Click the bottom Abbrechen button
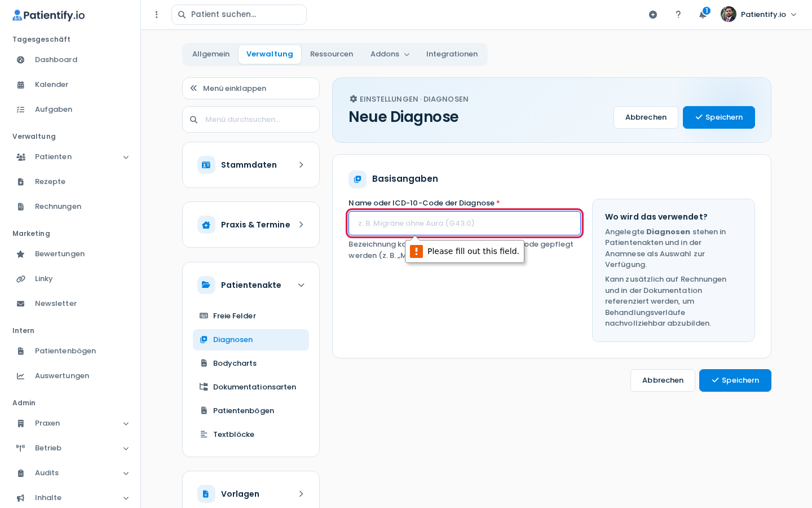 (x=663, y=380)
